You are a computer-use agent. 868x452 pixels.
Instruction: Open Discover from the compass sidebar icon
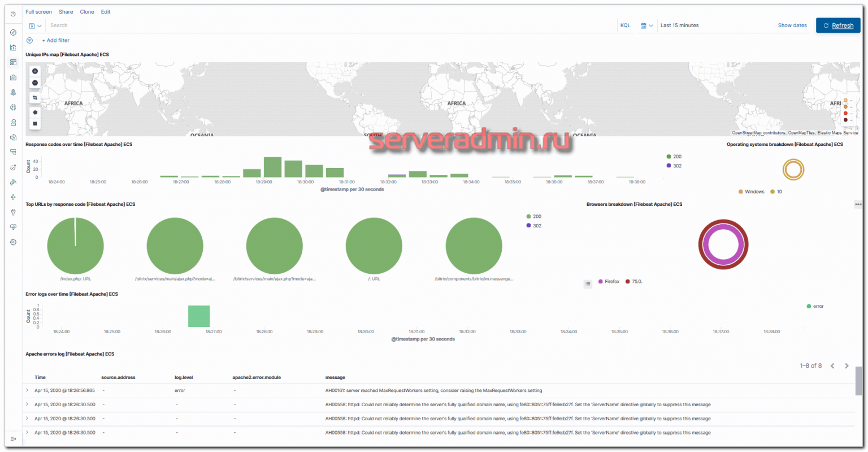(13, 33)
